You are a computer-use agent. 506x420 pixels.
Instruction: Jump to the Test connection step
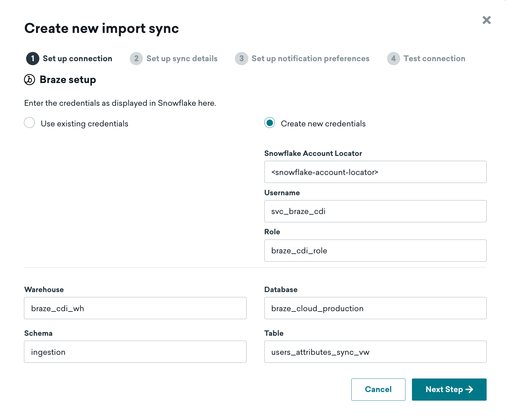(x=434, y=59)
